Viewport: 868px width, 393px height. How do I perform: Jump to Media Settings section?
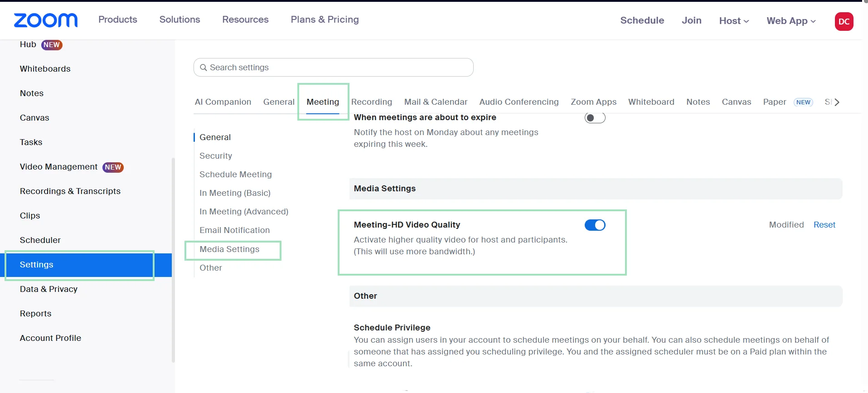[x=229, y=249]
